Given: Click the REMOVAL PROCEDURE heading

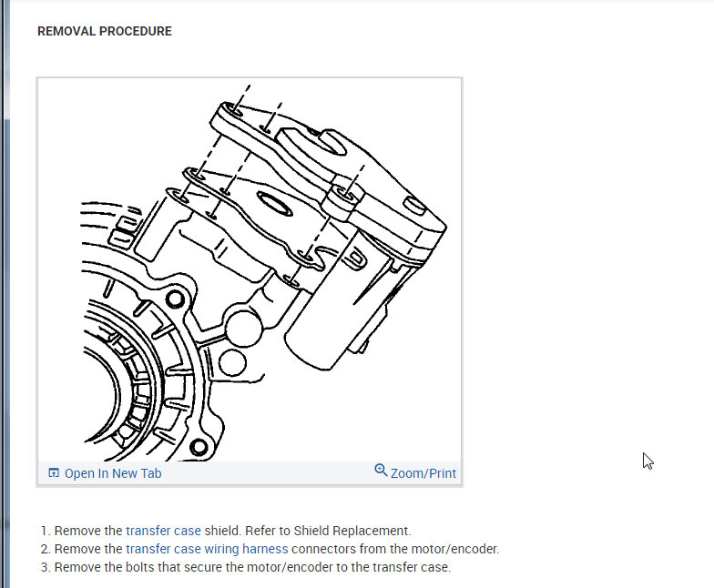Looking at the screenshot, I should (105, 31).
